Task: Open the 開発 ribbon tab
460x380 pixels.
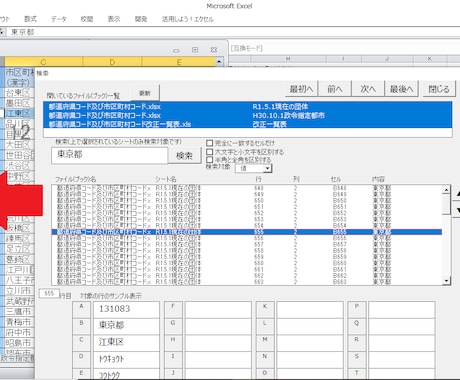Action: 141,19
